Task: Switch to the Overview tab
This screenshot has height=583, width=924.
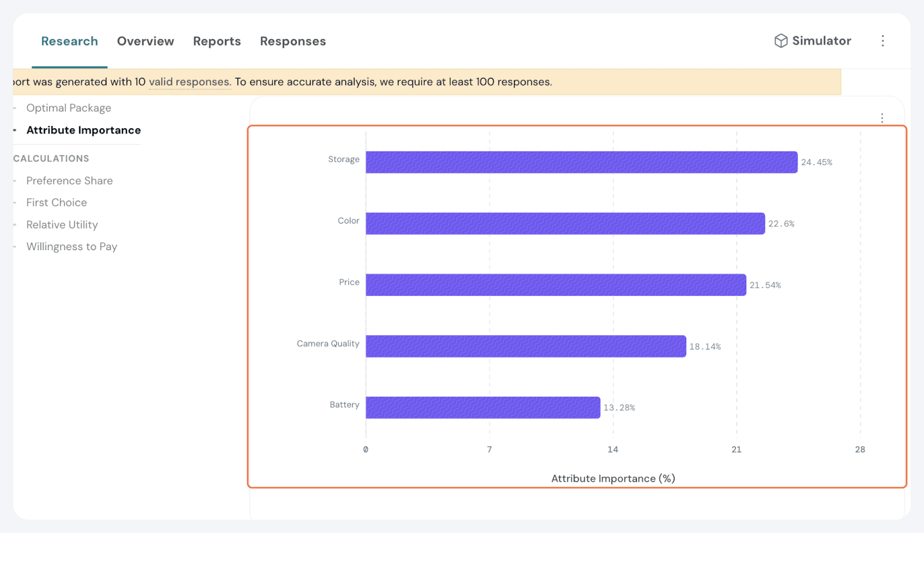Action: tap(146, 42)
